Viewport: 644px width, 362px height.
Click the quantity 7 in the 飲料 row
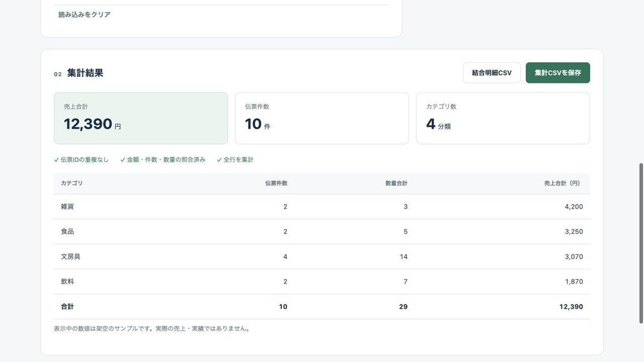pyautogui.click(x=405, y=282)
